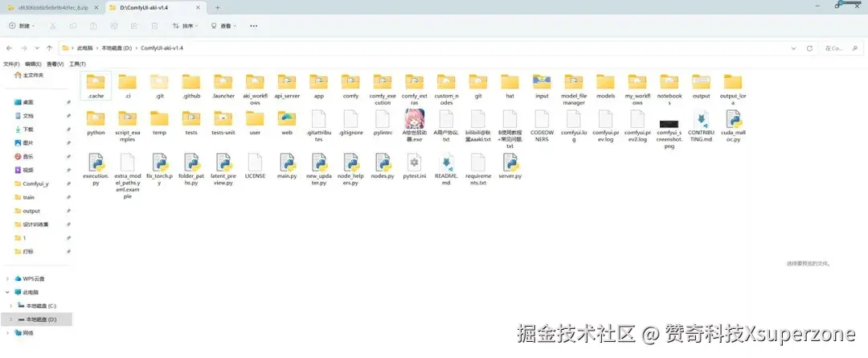Open the web folder
Image resolution: width=868 pixels, height=358 pixels.
coord(287,123)
